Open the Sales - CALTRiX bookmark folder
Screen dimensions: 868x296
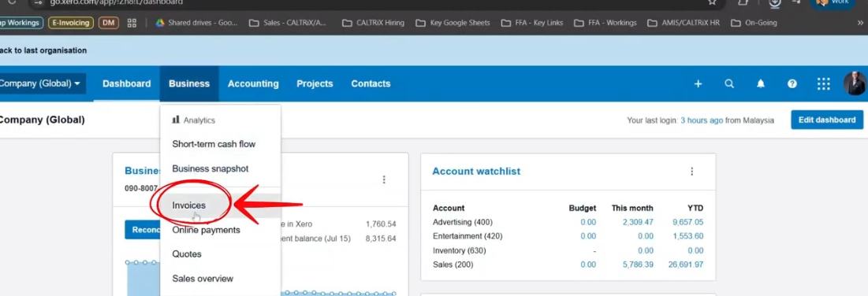288,23
